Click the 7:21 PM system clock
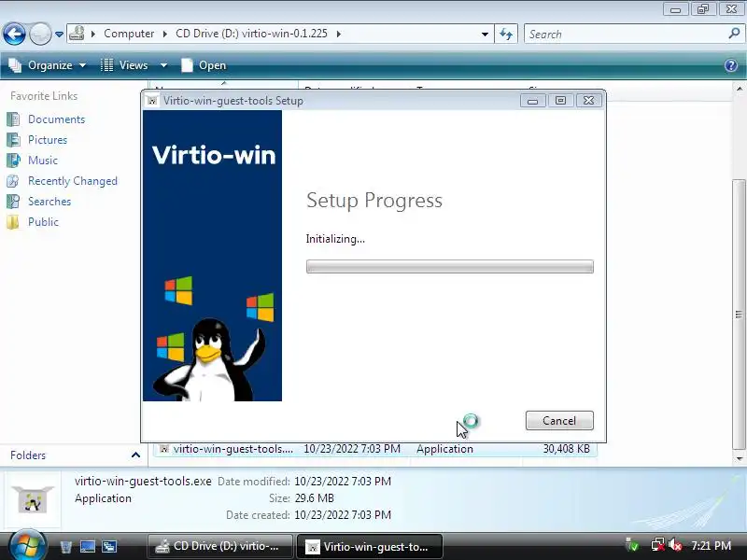 coord(711,546)
